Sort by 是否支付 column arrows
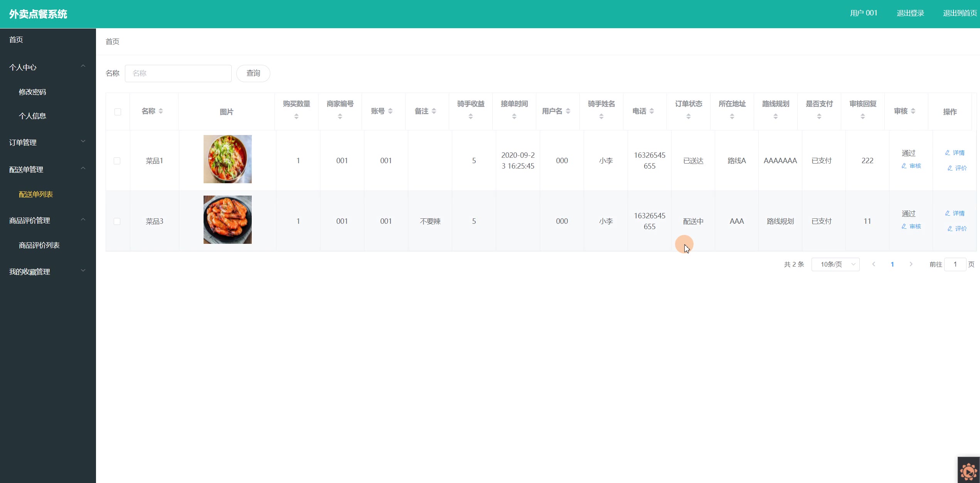Image resolution: width=980 pixels, height=483 pixels. [x=819, y=117]
